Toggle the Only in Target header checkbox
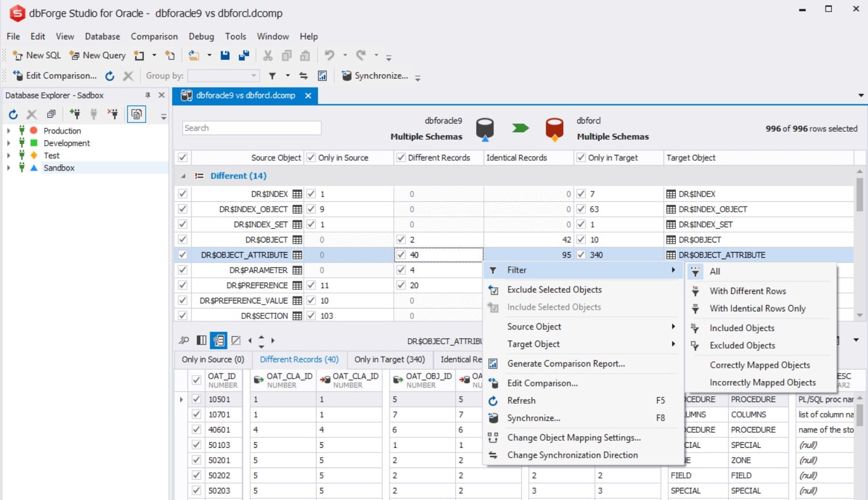The height and width of the screenshot is (500, 868). tap(581, 157)
